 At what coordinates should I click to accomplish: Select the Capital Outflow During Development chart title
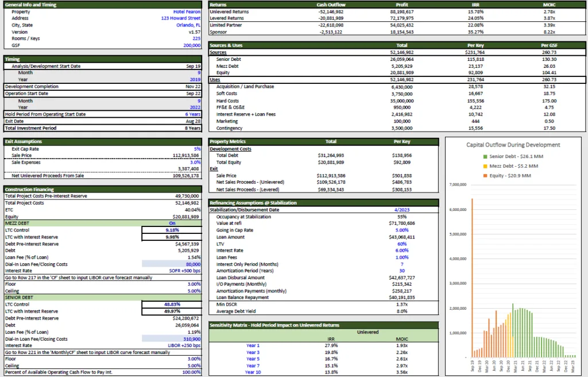(x=513, y=145)
